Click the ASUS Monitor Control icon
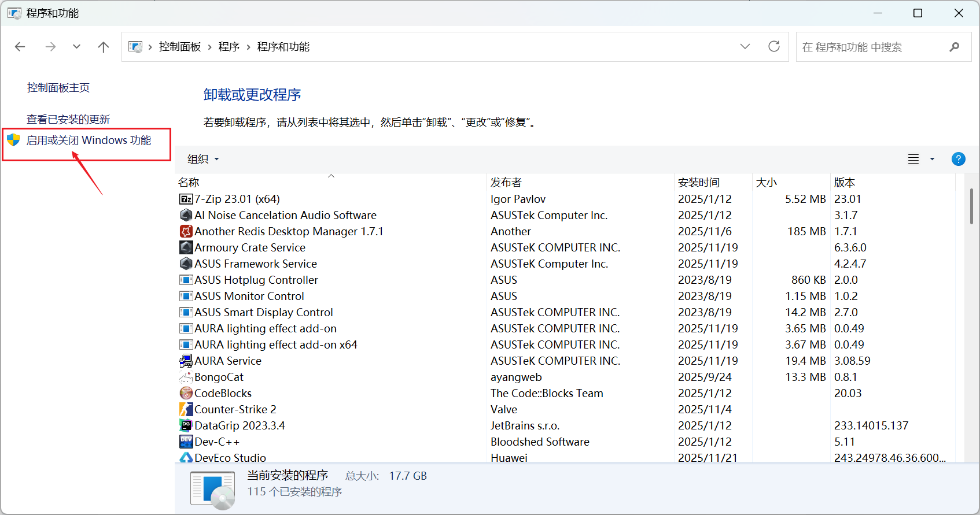The image size is (980, 515). [x=186, y=296]
